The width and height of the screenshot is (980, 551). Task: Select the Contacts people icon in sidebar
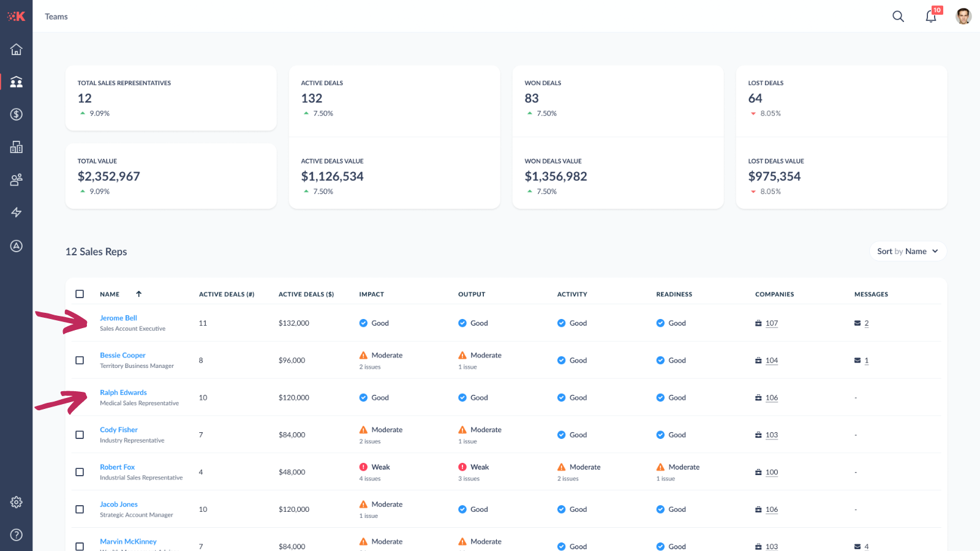coord(16,179)
